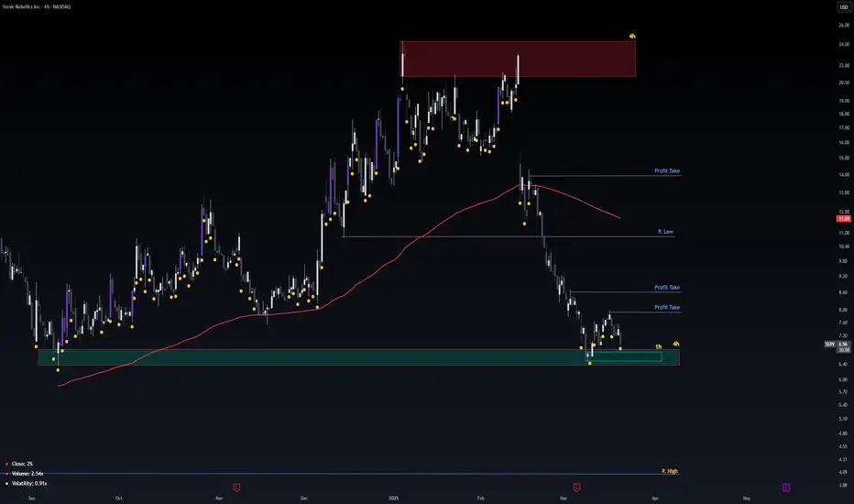Click the Volatility: 0.91x legend entry
854x504 pixels.
(x=29, y=483)
